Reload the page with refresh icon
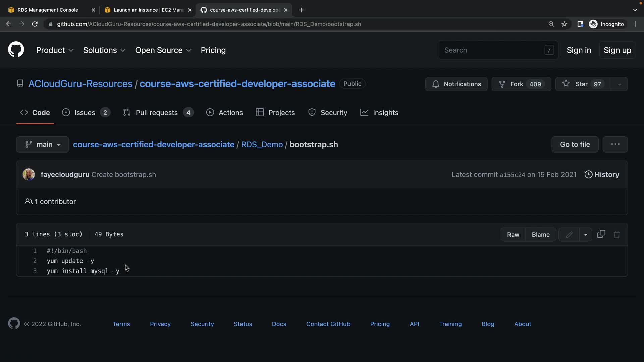 35,24
